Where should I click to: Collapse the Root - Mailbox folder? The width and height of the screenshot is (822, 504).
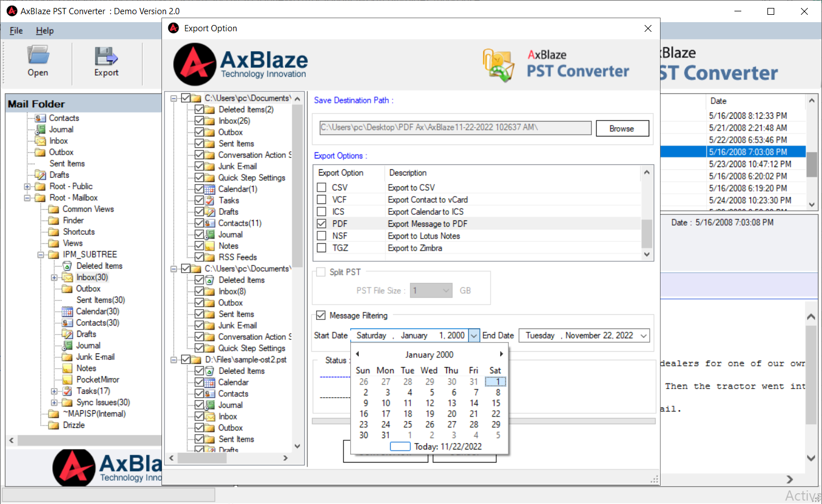27,198
